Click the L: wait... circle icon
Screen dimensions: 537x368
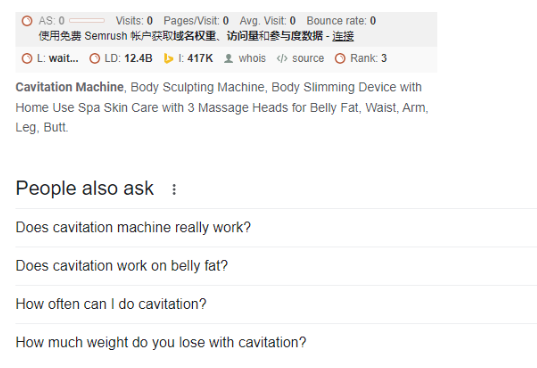27,59
